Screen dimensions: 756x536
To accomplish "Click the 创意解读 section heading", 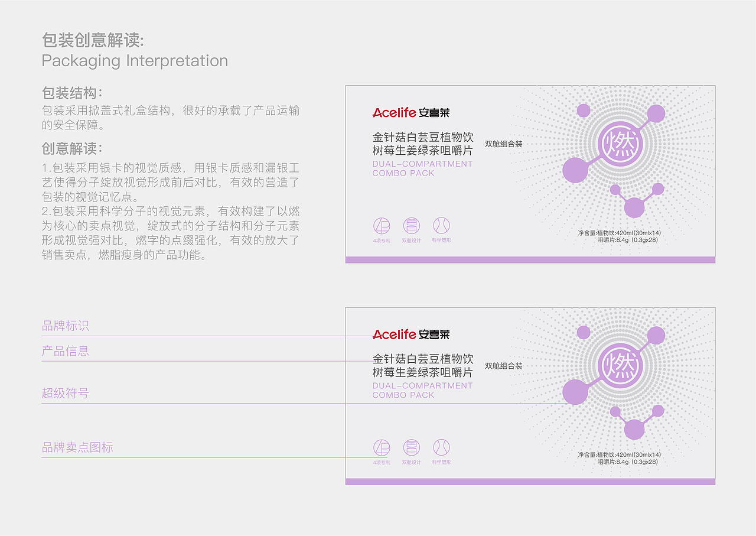I will pyautogui.click(x=72, y=148).
